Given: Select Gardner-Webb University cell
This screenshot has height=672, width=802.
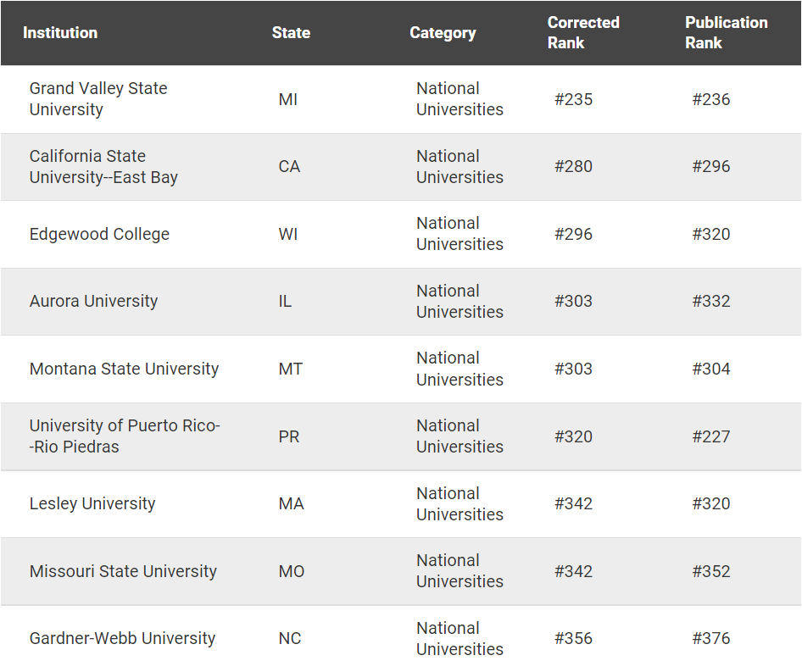Looking at the screenshot, I should pos(122,639).
